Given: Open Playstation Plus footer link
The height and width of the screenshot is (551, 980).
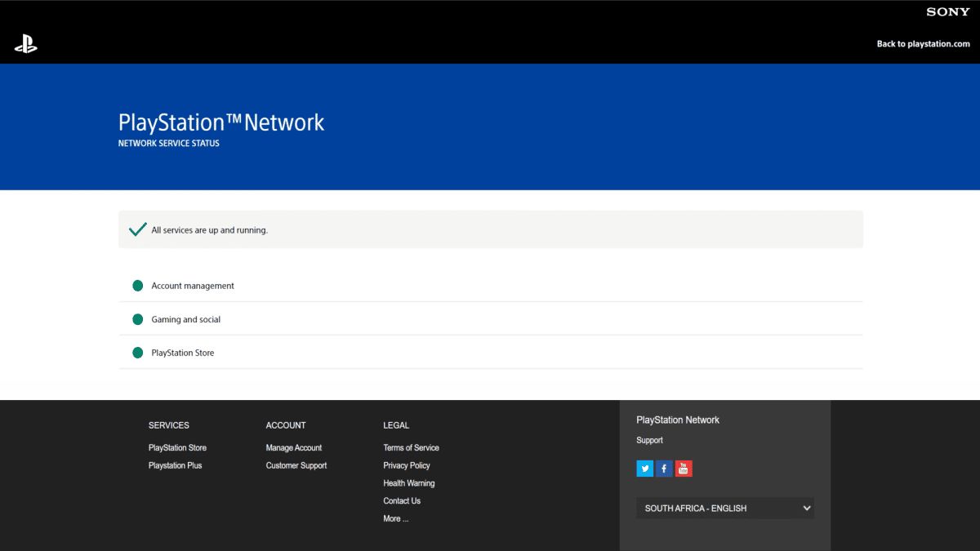Looking at the screenshot, I should pos(175,465).
